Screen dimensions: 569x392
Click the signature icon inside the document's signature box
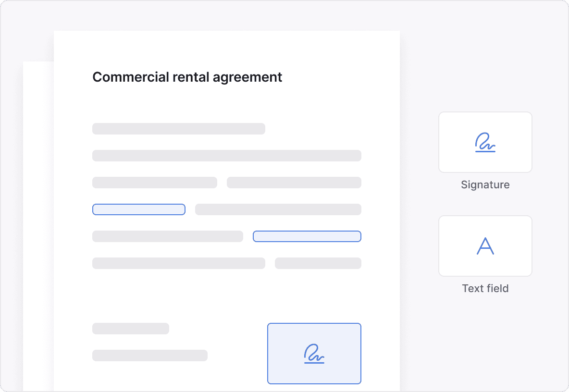click(314, 354)
